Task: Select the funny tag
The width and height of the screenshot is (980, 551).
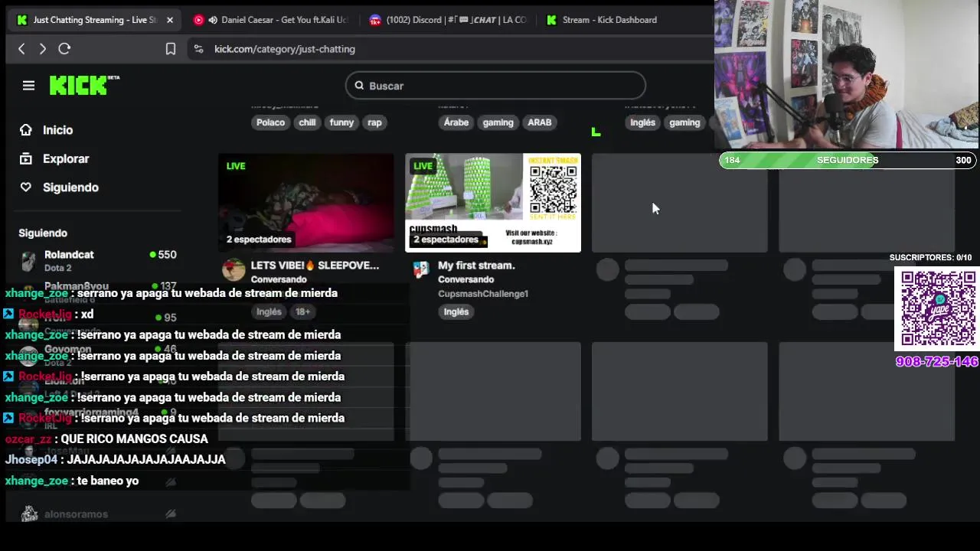Action: coord(341,122)
